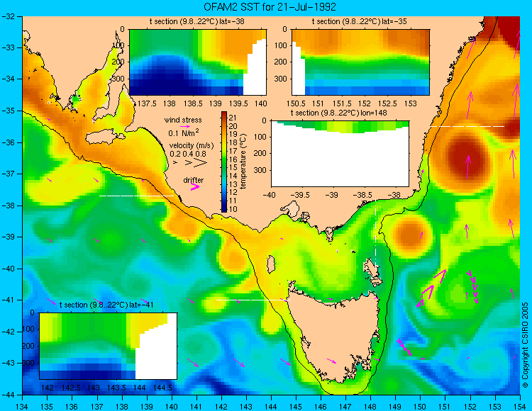
Task: Click the "drifter" legend label
Action: [194, 180]
